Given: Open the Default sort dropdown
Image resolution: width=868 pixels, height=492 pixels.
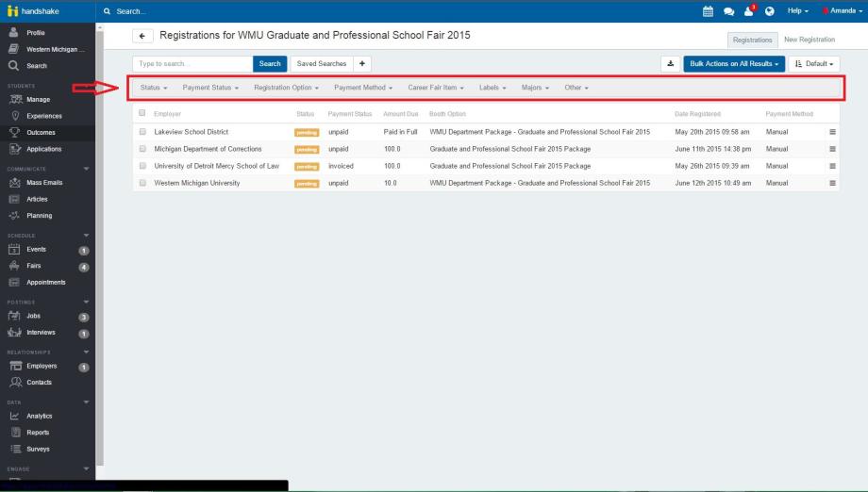Looking at the screenshot, I should click(813, 63).
